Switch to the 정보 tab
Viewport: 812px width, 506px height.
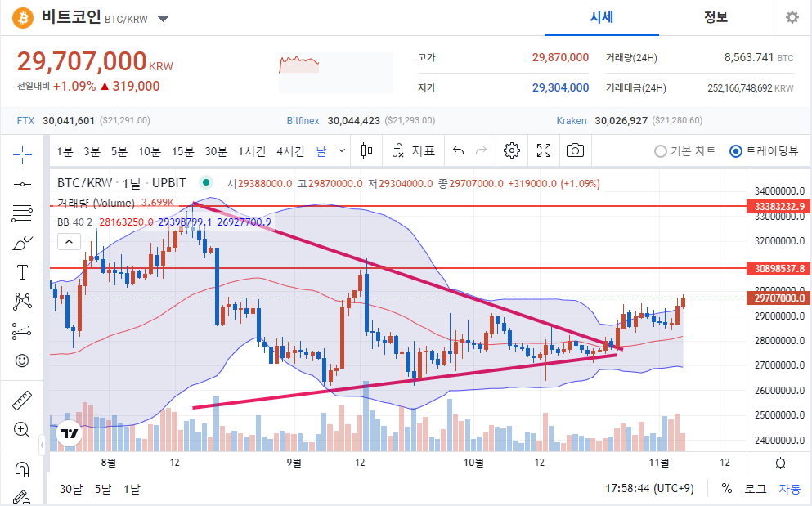click(716, 17)
